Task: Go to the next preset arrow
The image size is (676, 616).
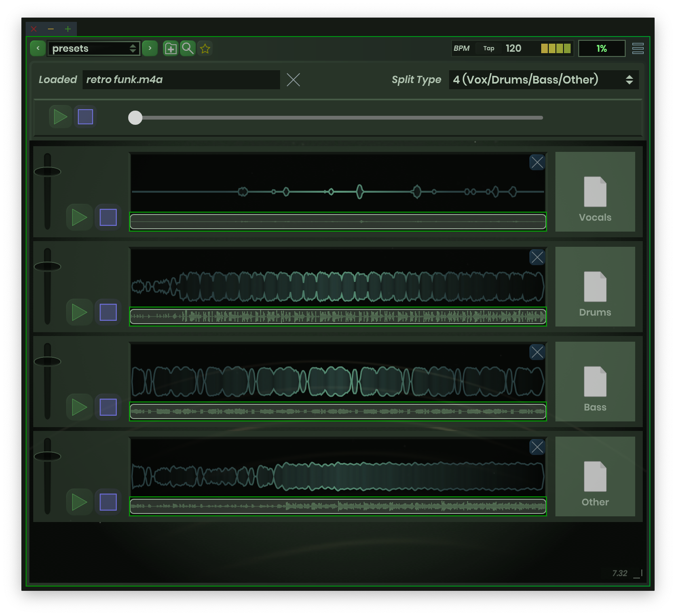Action: (150, 48)
